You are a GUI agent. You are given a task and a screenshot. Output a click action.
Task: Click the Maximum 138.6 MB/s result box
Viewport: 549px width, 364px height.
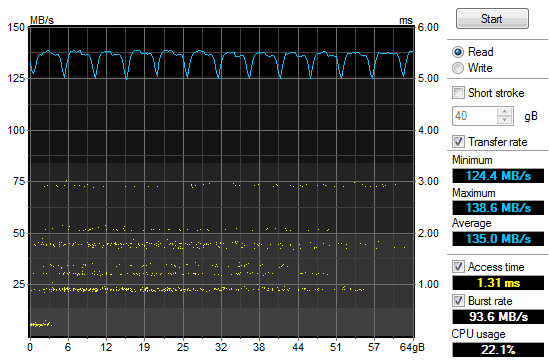pos(498,208)
